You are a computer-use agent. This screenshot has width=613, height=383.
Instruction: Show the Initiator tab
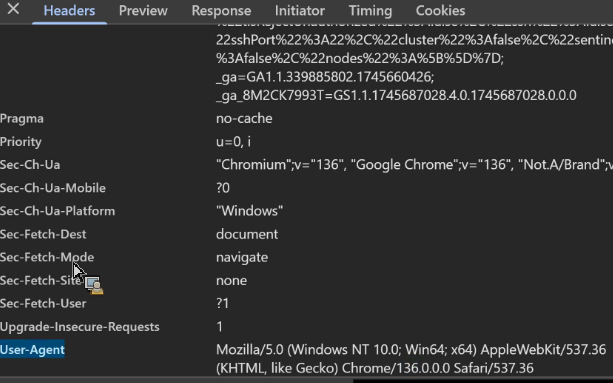(300, 11)
